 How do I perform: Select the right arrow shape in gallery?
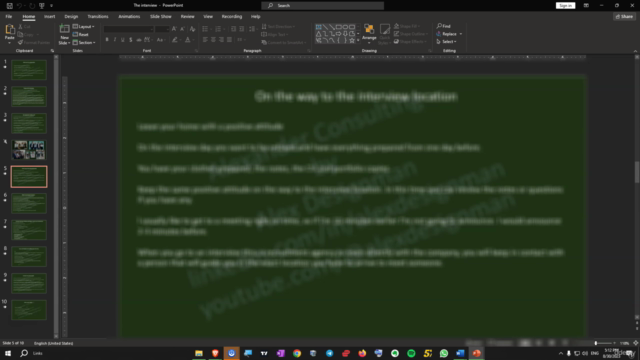(338, 34)
